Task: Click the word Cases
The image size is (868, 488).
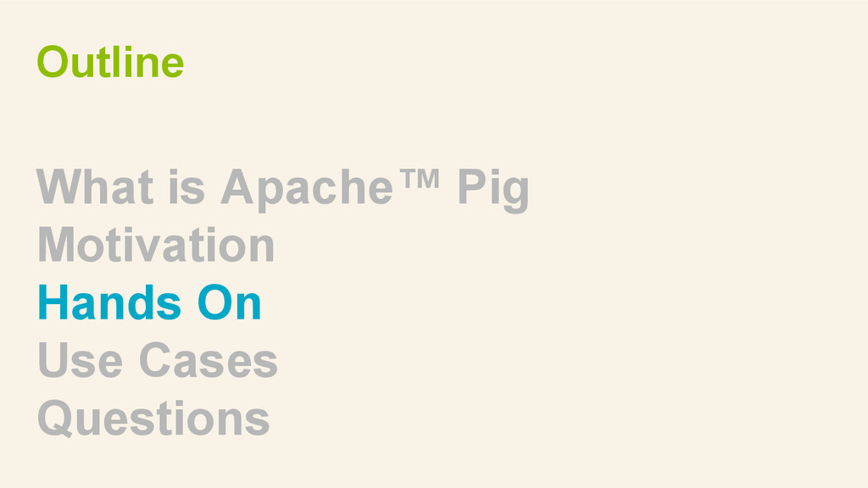Action: click(x=209, y=359)
